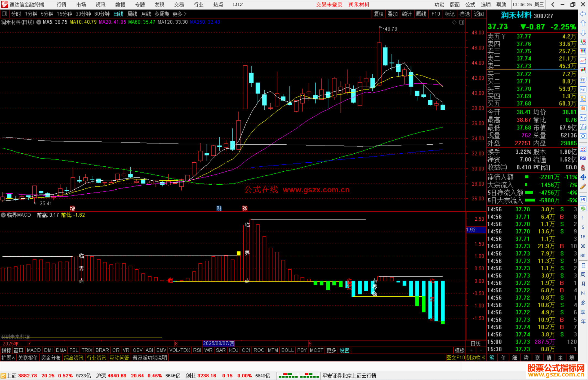The width and height of the screenshot is (588, 380).
Task: Click the candlestick chart sidebar icon
Action: pos(583,70)
